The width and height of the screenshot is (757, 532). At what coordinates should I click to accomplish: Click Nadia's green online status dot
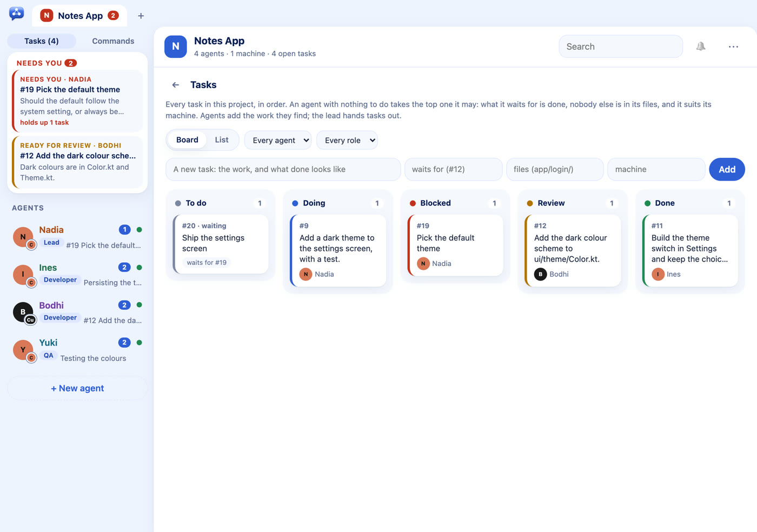click(139, 230)
